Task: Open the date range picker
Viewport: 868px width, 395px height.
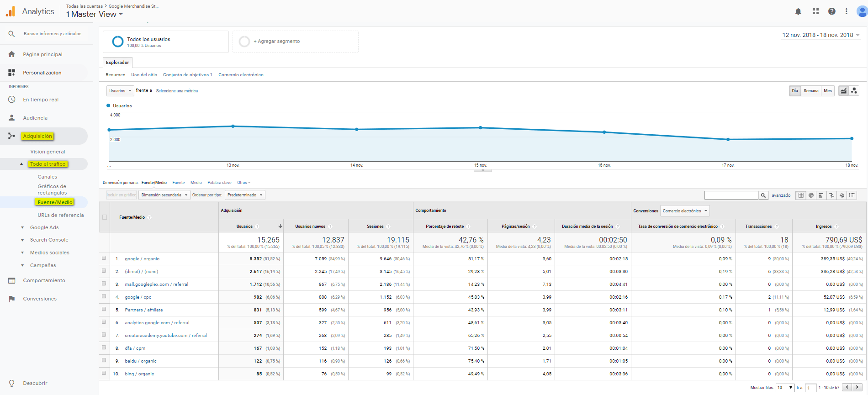Action: [x=821, y=35]
